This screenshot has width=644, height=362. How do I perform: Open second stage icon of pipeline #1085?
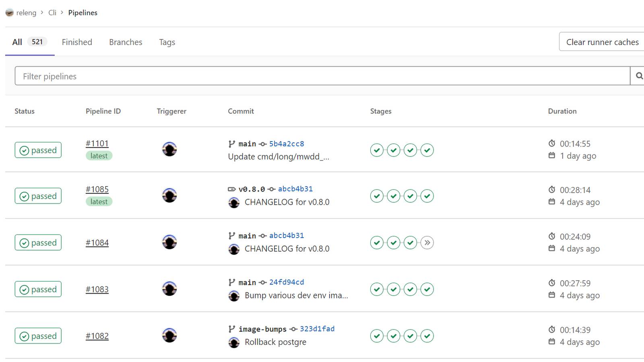click(x=394, y=196)
